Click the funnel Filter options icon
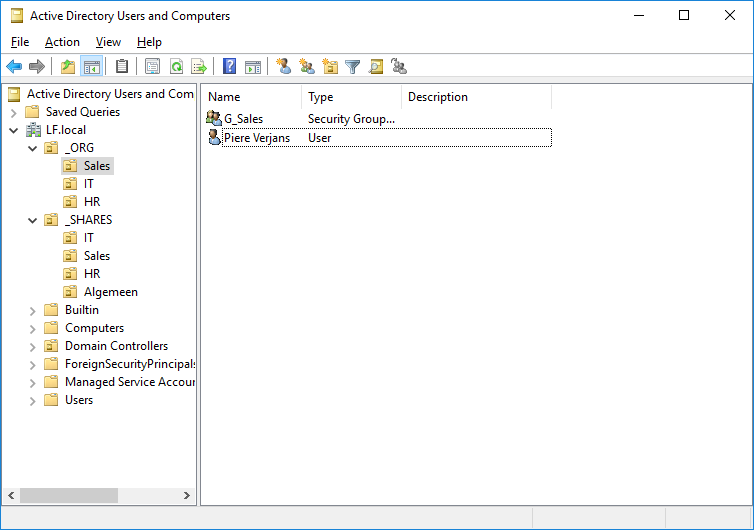Screen dimensions: 754x530 [x=352, y=66]
